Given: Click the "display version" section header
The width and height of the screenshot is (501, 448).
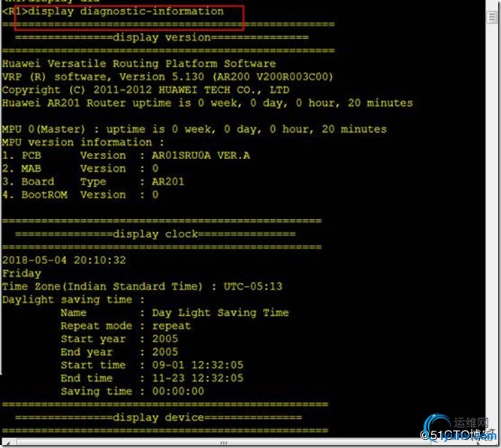Looking at the screenshot, I should (x=161, y=38).
